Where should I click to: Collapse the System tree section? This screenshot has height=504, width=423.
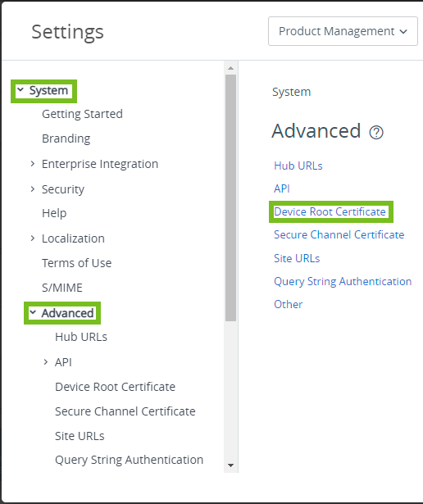pos(20,89)
